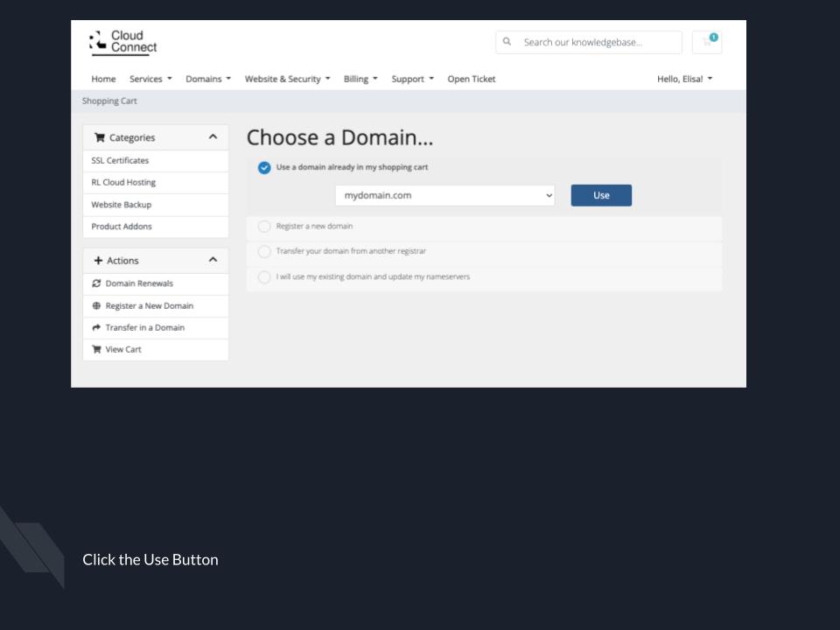This screenshot has height=630, width=840.
Task: Open the Hello, Elisa! account menu
Action: point(684,79)
